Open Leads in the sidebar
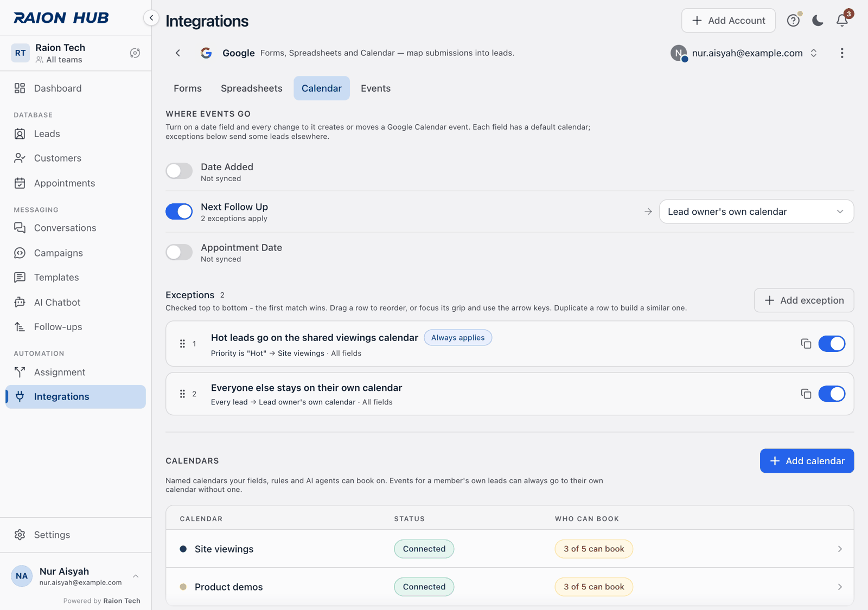The width and height of the screenshot is (868, 610). [75, 134]
